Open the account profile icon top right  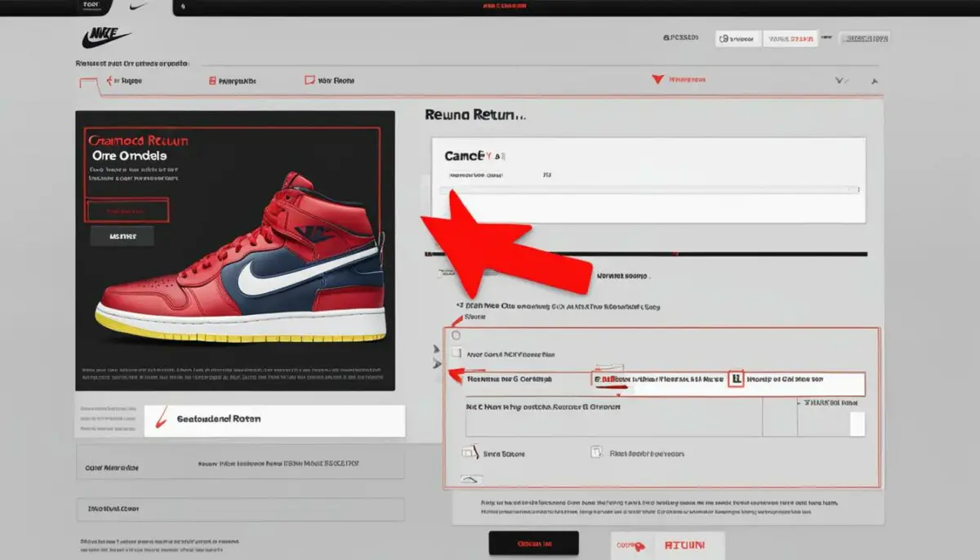pos(668,38)
